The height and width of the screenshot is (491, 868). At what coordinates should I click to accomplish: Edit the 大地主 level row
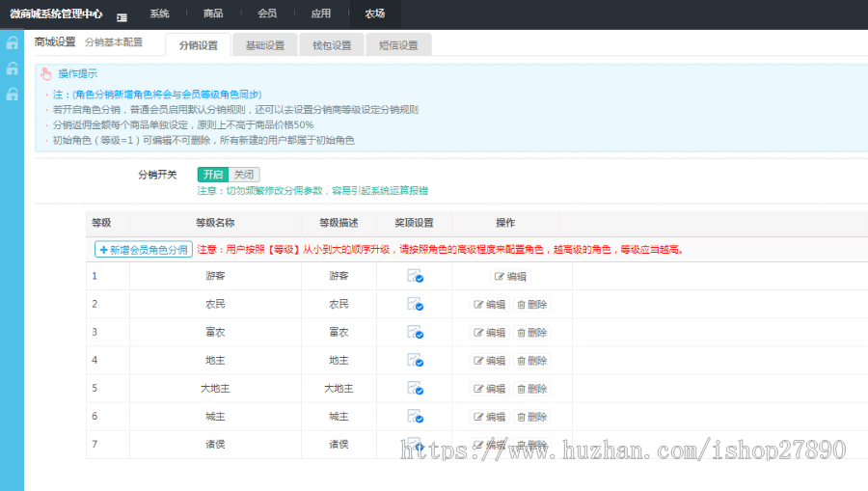[x=489, y=389]
